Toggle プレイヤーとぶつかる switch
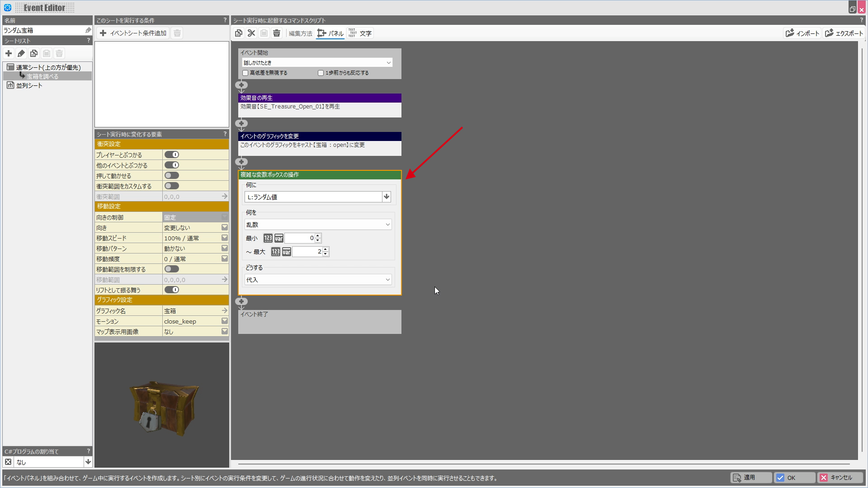Viewport: 868px width, 488px height. pos(172,155)
